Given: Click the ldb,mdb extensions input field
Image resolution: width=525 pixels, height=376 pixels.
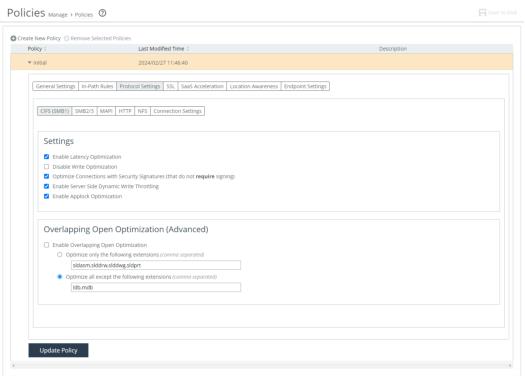Looking at the screenshot, I should 156,287.
